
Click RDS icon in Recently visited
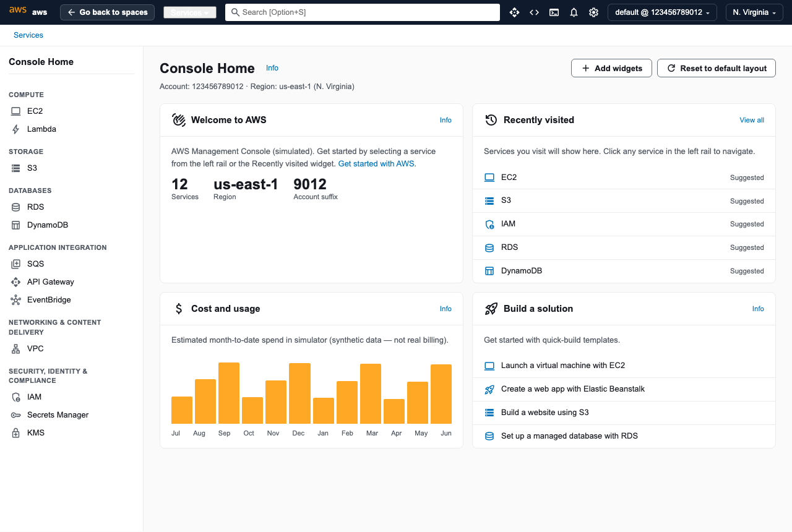click(x=489, y=247)
